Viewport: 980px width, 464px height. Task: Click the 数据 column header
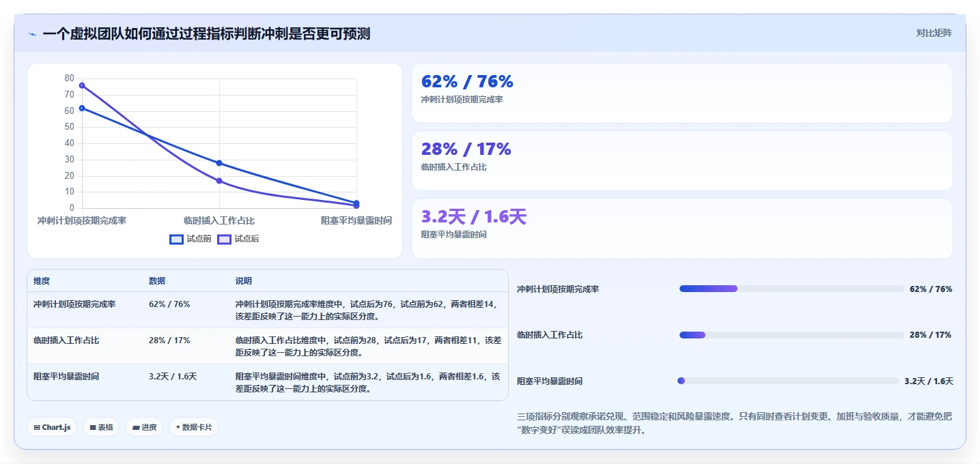pos(157,281)
